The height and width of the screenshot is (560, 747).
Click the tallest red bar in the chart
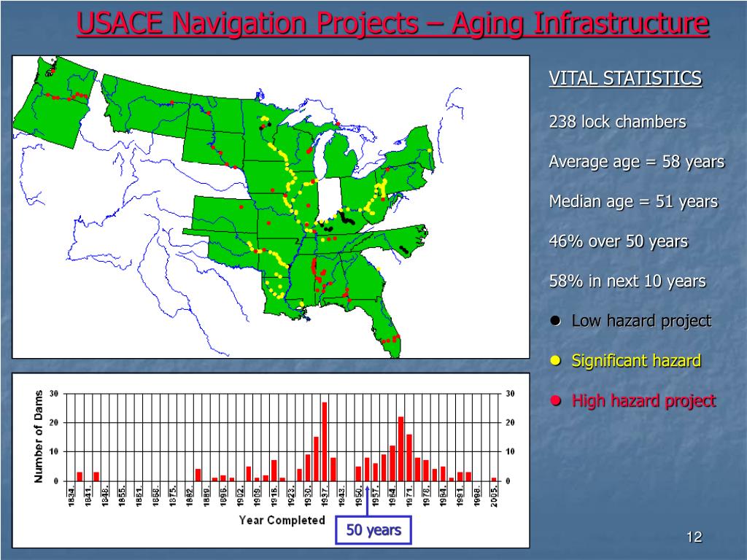325,441
